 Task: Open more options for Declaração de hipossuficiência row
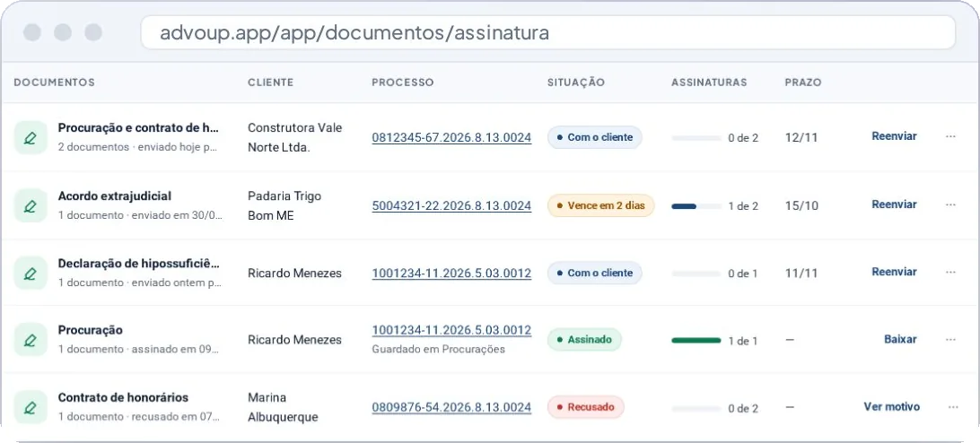950,272
